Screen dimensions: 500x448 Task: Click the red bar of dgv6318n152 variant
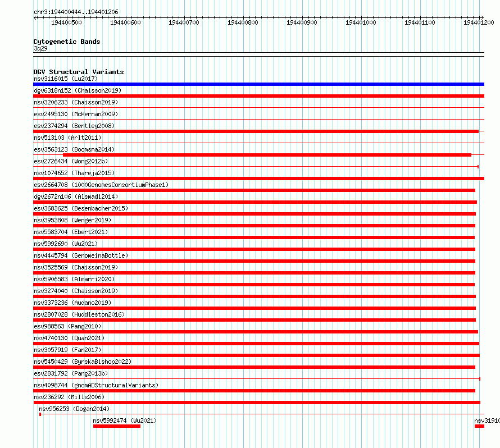[x=258, y=96]
